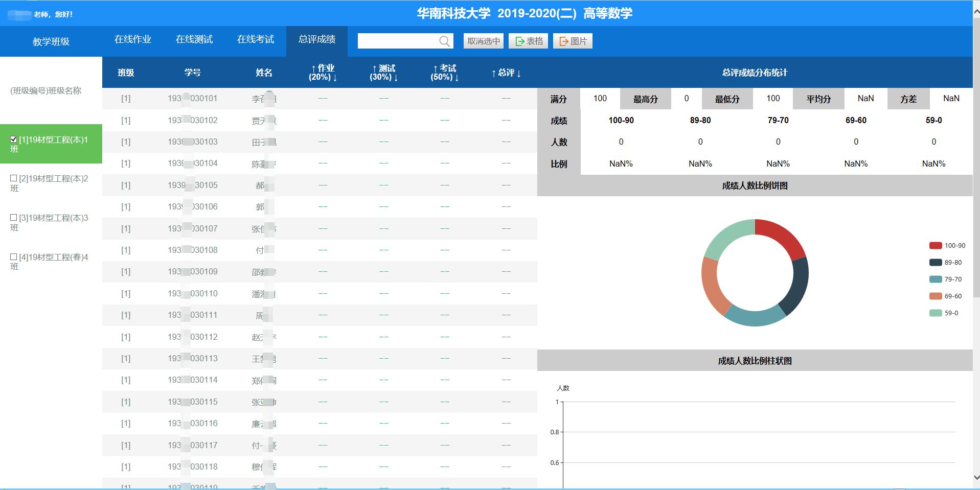Screen dimensions: 980x490
Task: Click the 学号 column header
Action: point(193,73)
